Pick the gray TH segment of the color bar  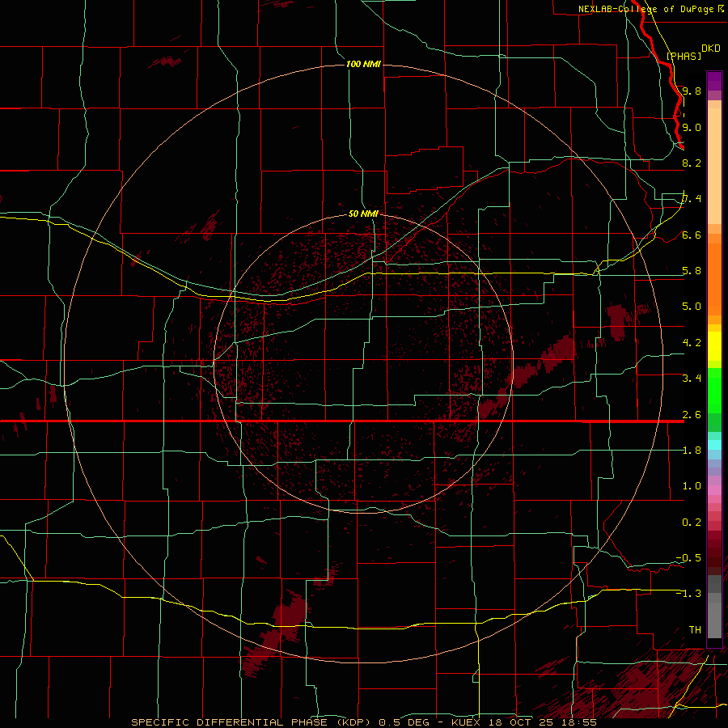pyautogui.click(x=714, y=622)
